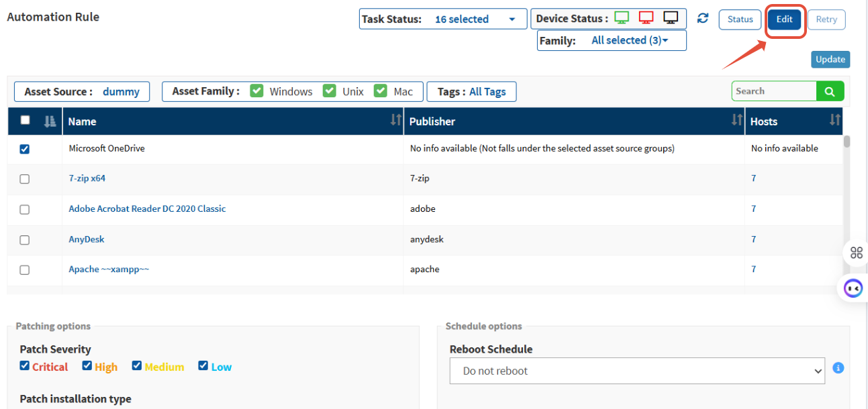Disable the Critical patch severity checkbox
Image resolution: width=868 pixels, height=409 pixels.
[25, 366]
